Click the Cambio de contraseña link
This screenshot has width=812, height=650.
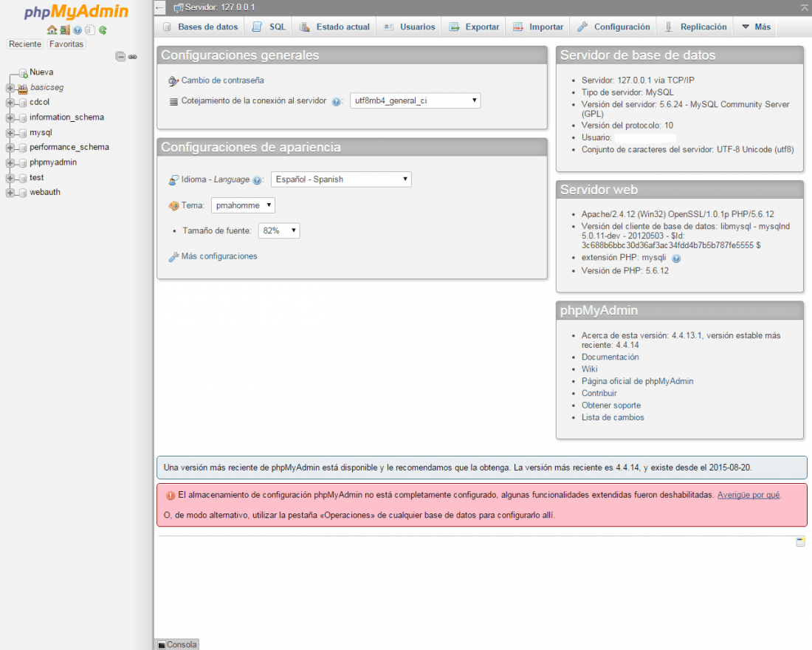click(x=223, y=81)
